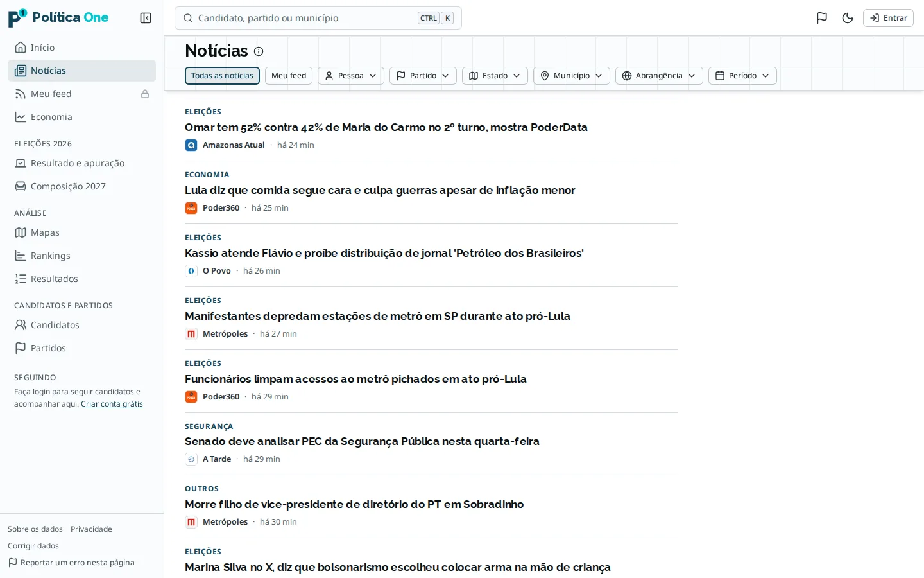Click Metrópoles icon on Manifestantes depredam article
Viewport: 924px width, 578px height.
click(x=191, y=334)
